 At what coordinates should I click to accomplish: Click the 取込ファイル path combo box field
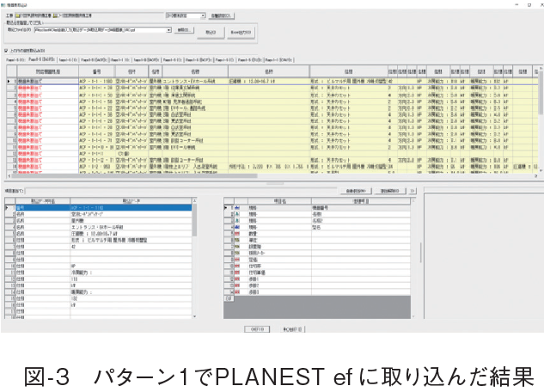coord(102,30)
